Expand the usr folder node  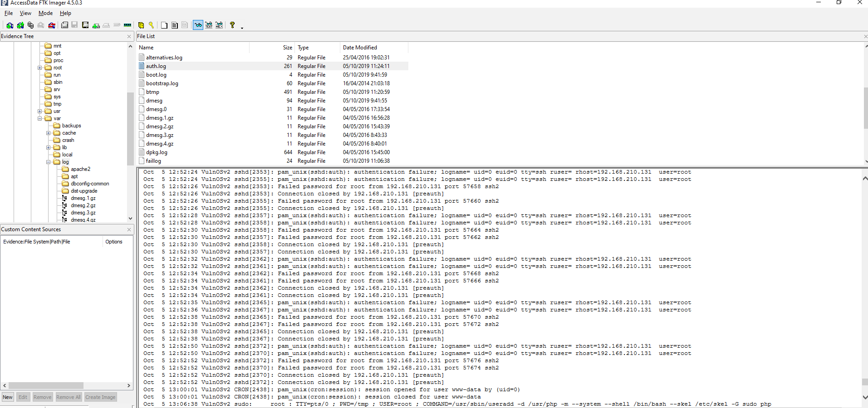coord(40,111)
